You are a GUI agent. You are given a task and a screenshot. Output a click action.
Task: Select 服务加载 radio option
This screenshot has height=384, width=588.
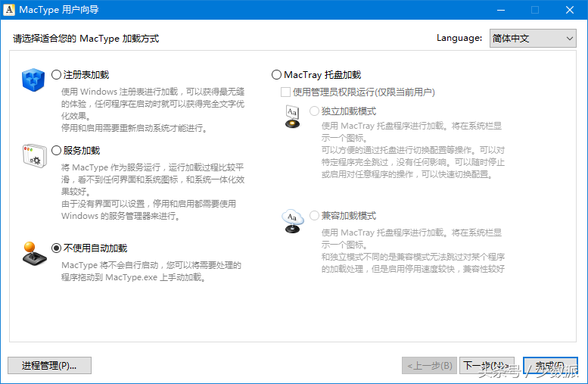57,151
